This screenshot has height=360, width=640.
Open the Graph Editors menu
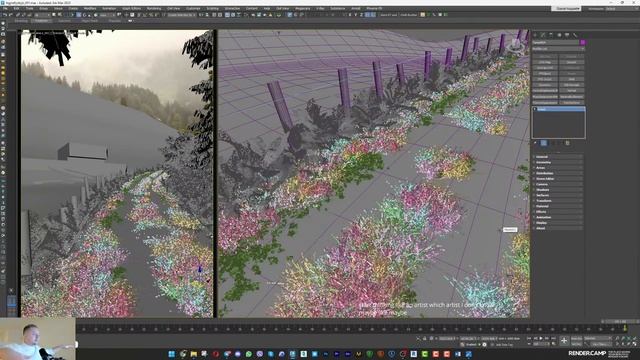(x=131, y=9)
